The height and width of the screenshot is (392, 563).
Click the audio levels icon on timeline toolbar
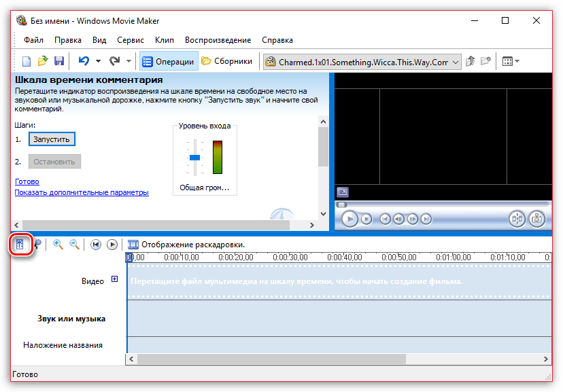20,245
